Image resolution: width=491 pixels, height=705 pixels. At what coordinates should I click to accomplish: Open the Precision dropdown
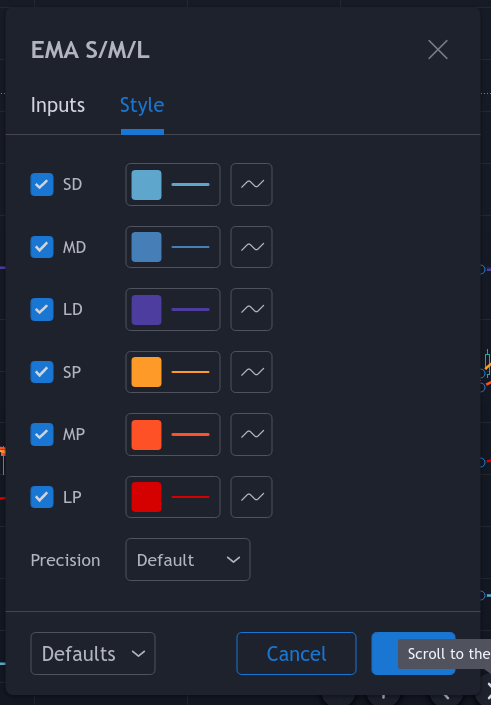coord(187,559)
